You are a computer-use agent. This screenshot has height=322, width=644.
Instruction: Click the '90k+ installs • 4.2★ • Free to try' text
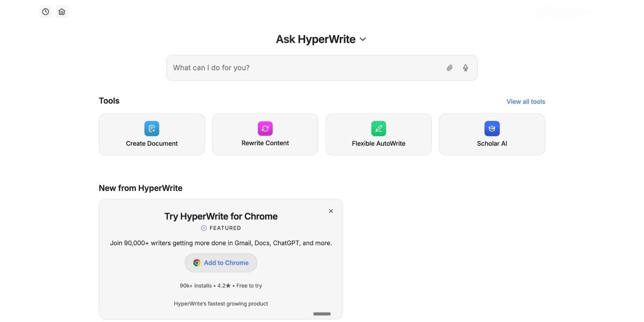point(221,286)
